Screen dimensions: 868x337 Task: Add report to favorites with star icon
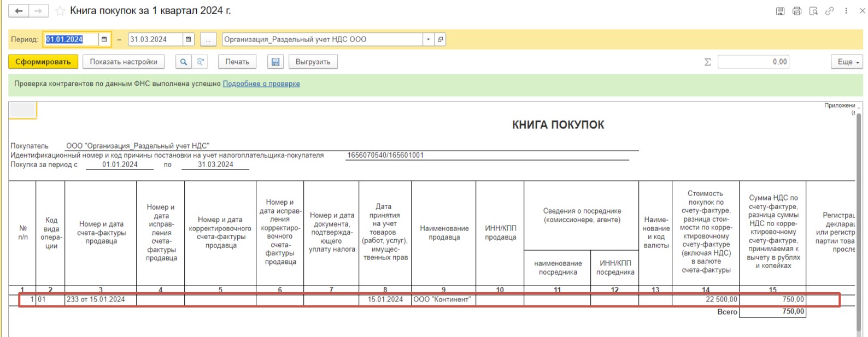[60, 11]
